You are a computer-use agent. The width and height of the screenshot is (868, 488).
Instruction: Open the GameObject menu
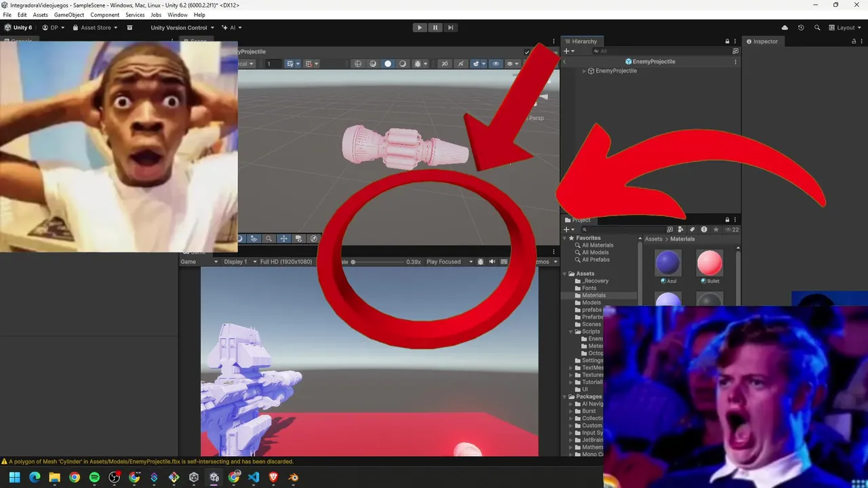point(69,15)
